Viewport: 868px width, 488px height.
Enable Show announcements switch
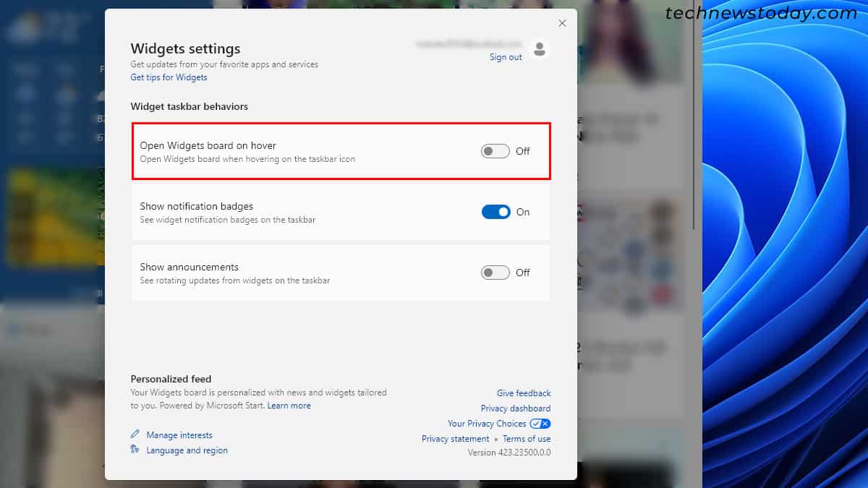(x=495, y=273)
